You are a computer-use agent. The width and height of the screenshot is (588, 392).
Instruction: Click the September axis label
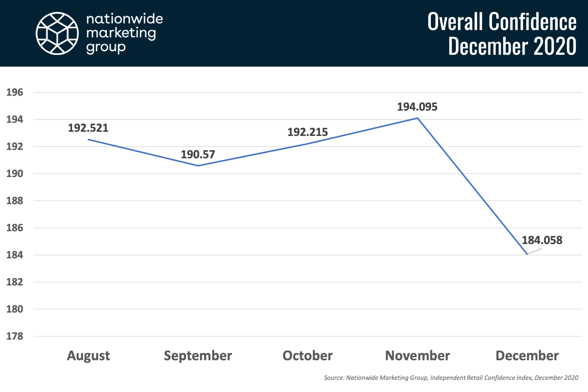pyautogui.click(x=198, y=356)
